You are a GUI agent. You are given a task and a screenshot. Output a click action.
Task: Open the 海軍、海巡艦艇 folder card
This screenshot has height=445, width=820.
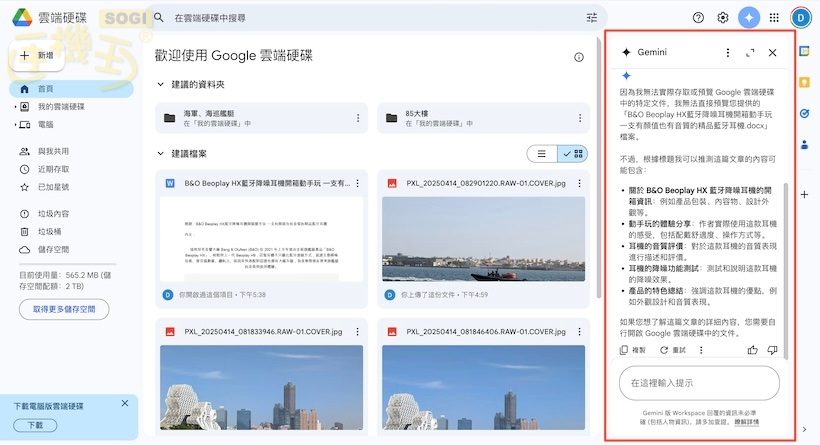[261, 118]
